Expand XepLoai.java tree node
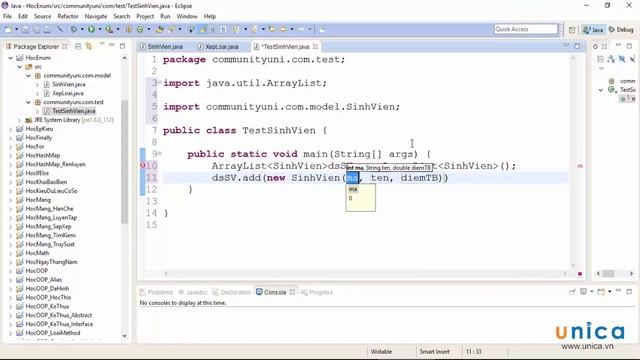640x360 pixels. (38, 93)
